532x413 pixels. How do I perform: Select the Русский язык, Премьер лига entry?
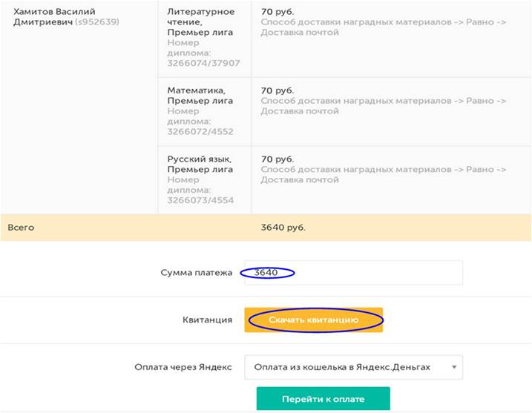pos(200,164)
